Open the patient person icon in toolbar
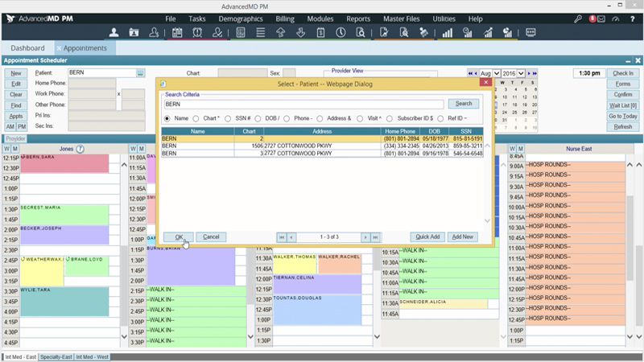Image resolution: width=644 pixels, height=362 pixels. [114, 33]
